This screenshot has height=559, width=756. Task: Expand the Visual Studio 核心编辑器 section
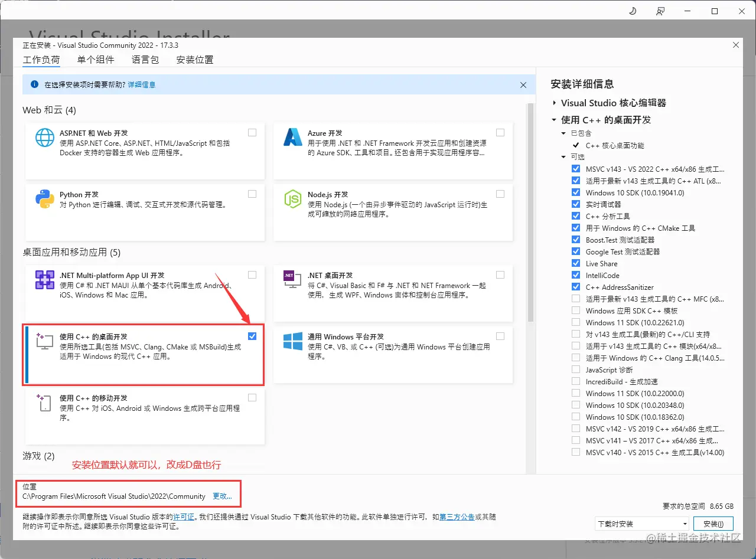[x=554, y=103]
